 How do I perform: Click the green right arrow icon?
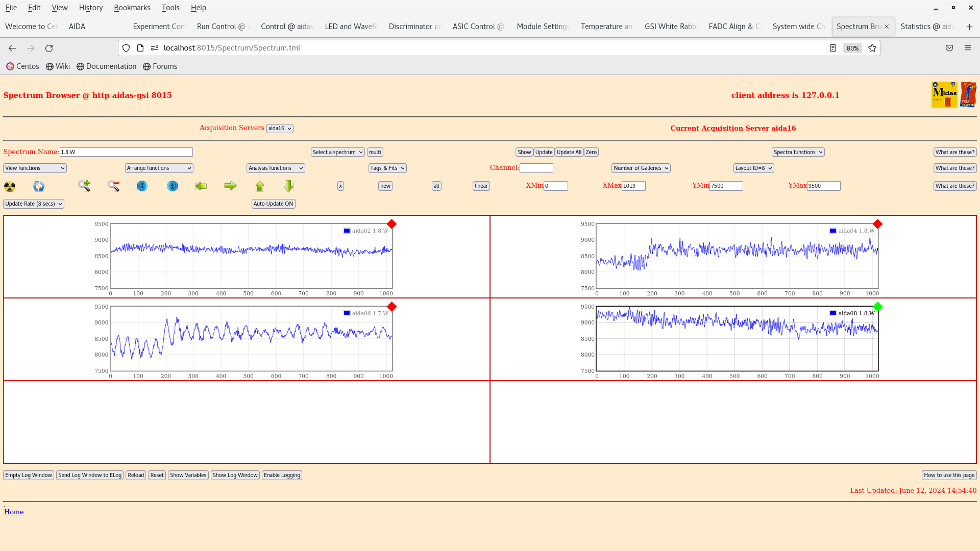(x=230, y=186)
